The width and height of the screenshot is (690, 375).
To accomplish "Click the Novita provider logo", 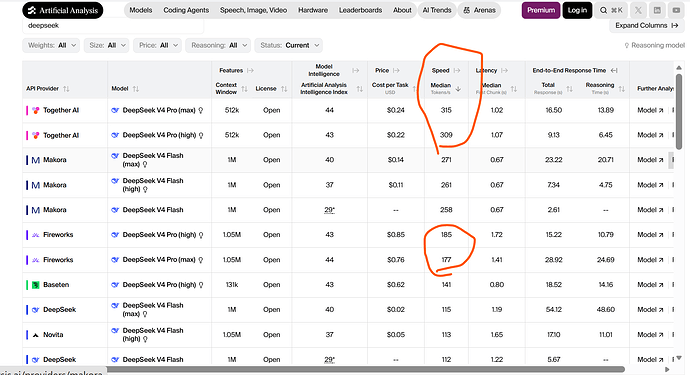I will 36,335.
